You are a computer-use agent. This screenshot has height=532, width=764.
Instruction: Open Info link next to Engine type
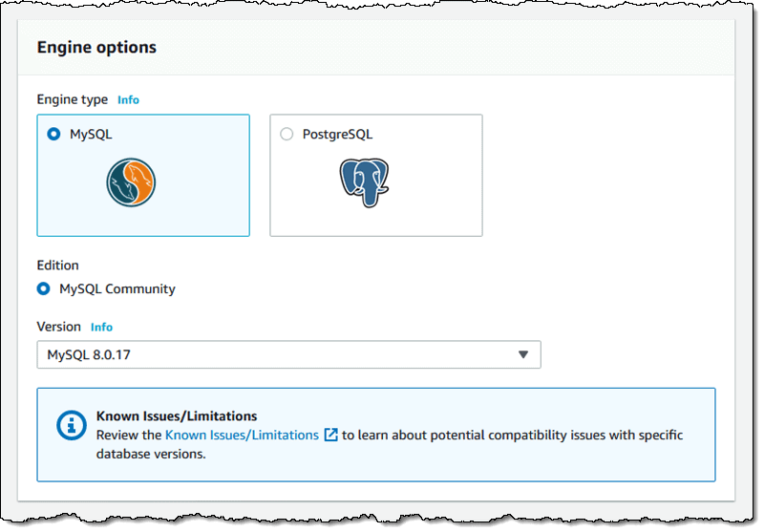(x=128, y=100)
